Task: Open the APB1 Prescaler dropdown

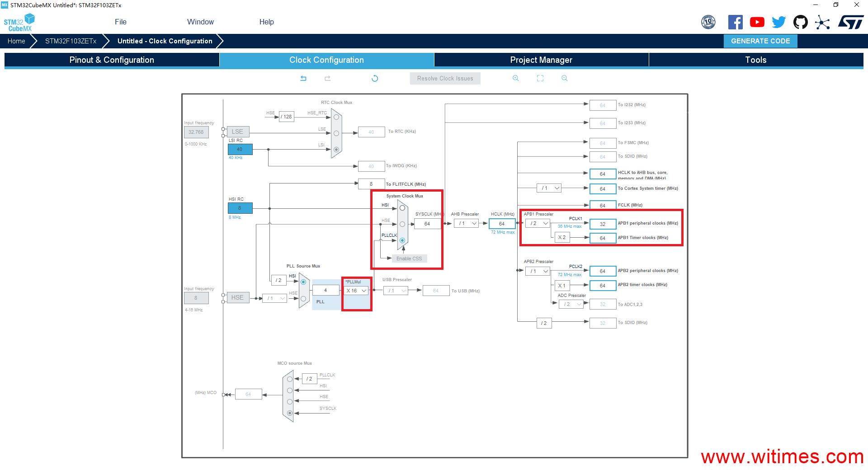Action: click(x=538, y=223)
